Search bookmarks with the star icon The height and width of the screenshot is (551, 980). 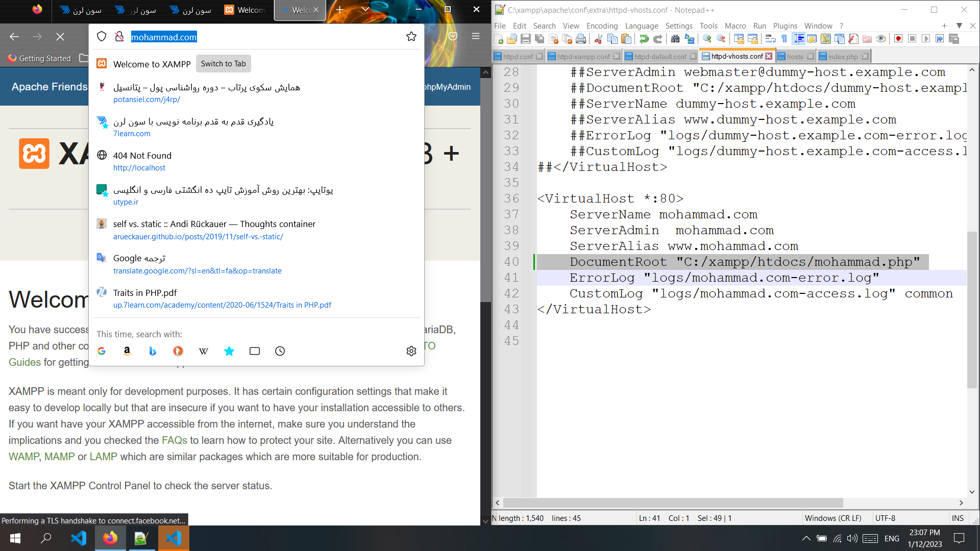tap(229, 351)
